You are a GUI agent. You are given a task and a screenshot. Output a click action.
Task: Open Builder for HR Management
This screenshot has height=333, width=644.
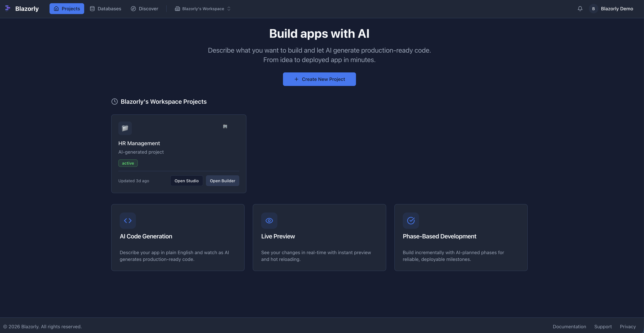[222, 181]
